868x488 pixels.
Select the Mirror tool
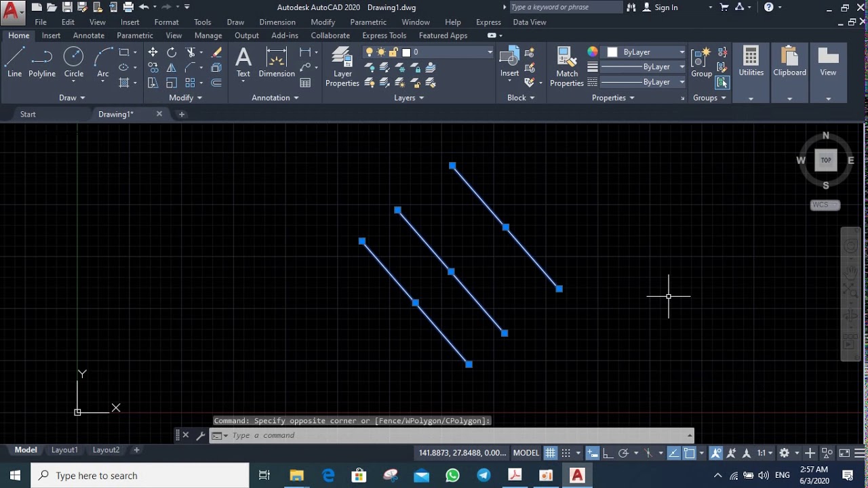click(x=172, y=67)
